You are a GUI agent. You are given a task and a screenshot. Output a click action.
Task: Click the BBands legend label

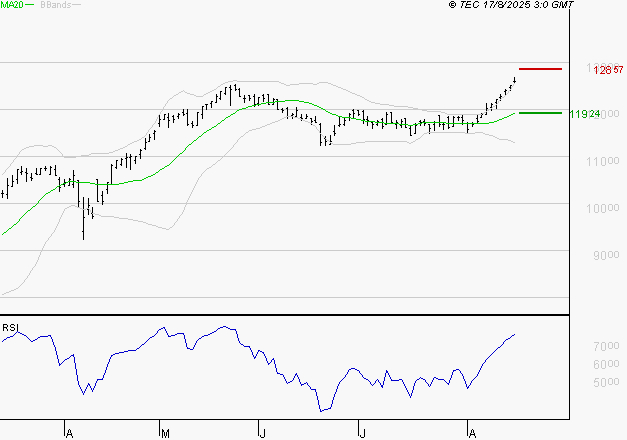point(54,5)
